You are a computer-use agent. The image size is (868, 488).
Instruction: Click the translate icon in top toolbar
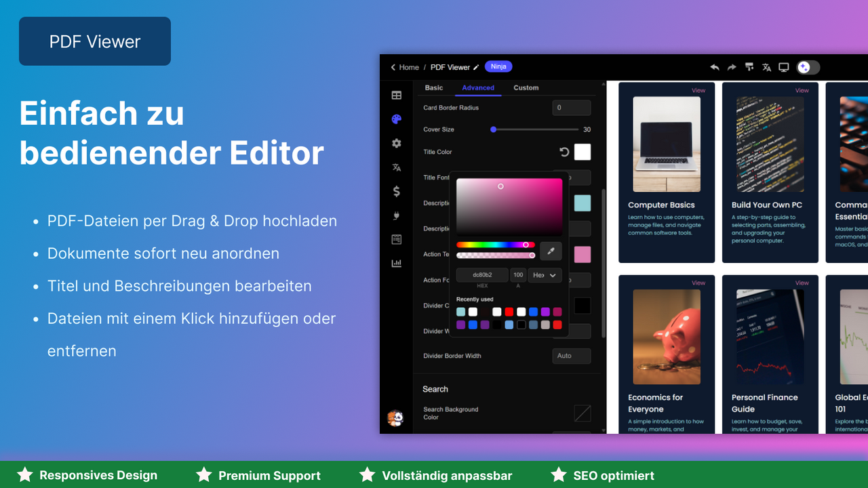point(767,67)
